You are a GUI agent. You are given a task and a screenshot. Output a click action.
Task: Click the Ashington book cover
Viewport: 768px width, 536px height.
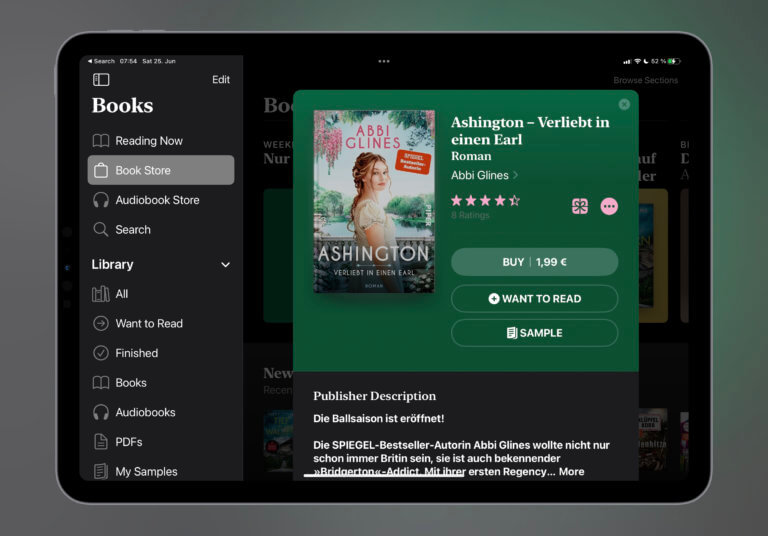tap(374, 201)
